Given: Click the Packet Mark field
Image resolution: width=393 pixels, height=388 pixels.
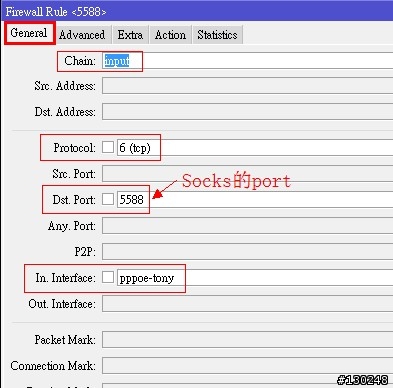Looking at the screenshot, I should tap(247, 340).
